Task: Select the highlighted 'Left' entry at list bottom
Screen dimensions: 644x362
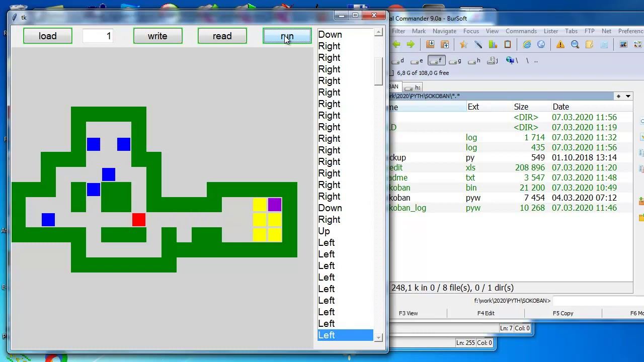Action: tap(345, 335)
